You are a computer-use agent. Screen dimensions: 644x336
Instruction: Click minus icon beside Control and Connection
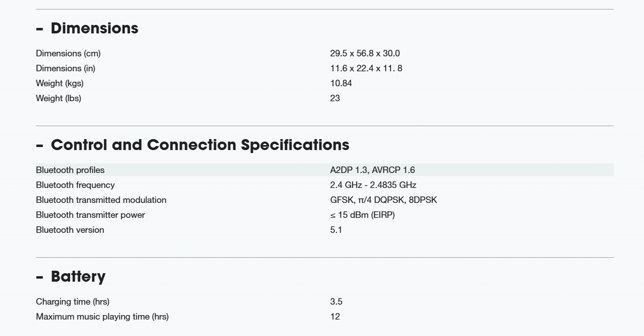[39, 146]
